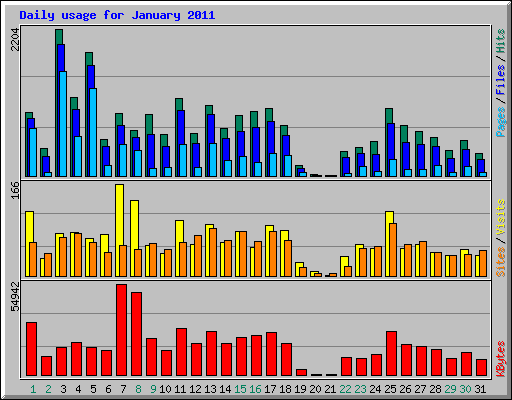512x400 pixels.
Task: Click day 19 on the x-axis
Action: click(x=300, y=389)
